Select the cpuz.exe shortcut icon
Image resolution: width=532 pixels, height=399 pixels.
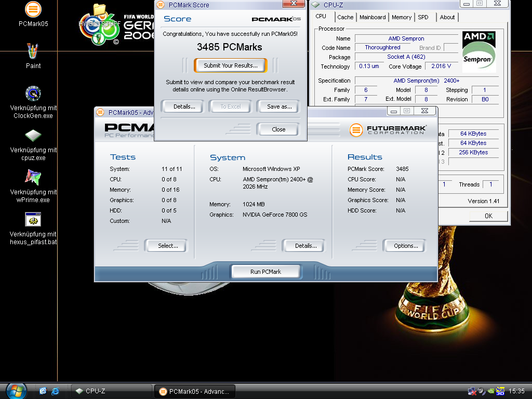33,136
